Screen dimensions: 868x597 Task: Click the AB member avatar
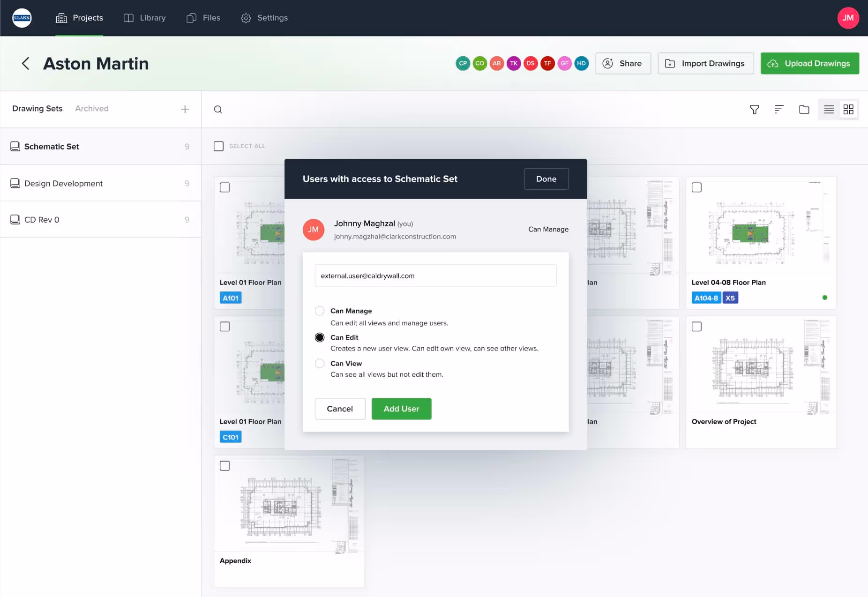[x=496, y=63]
